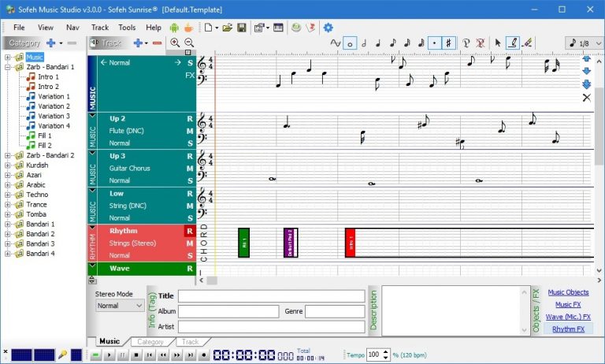Viewport: 605px width, 364px height.
Task: Click the red Intro 1 chord block
Action: (x=351, y=243)
